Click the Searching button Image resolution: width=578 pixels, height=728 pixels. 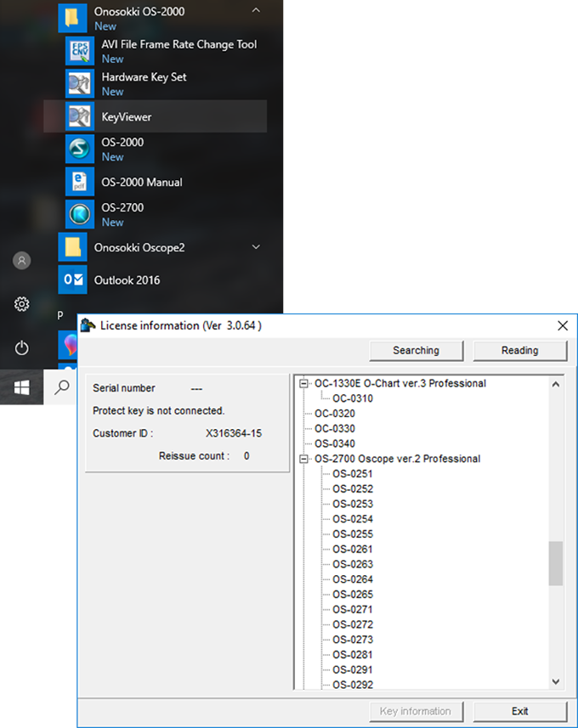pyautogui.click(x=416, y=351)
